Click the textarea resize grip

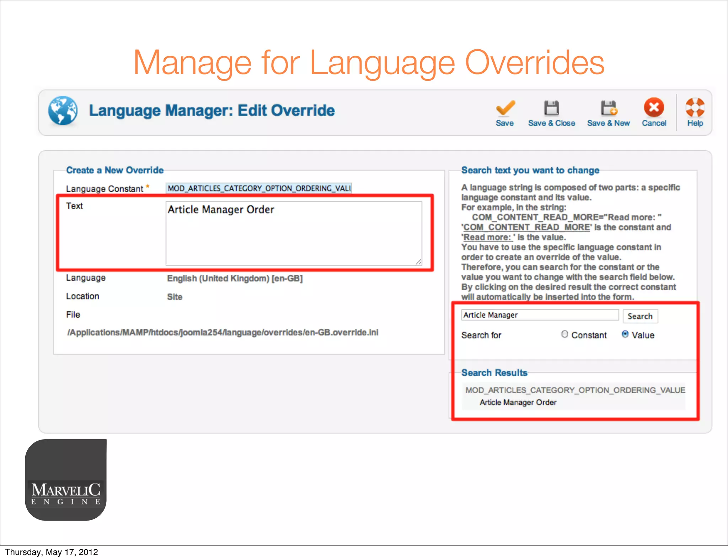(418, 262)
